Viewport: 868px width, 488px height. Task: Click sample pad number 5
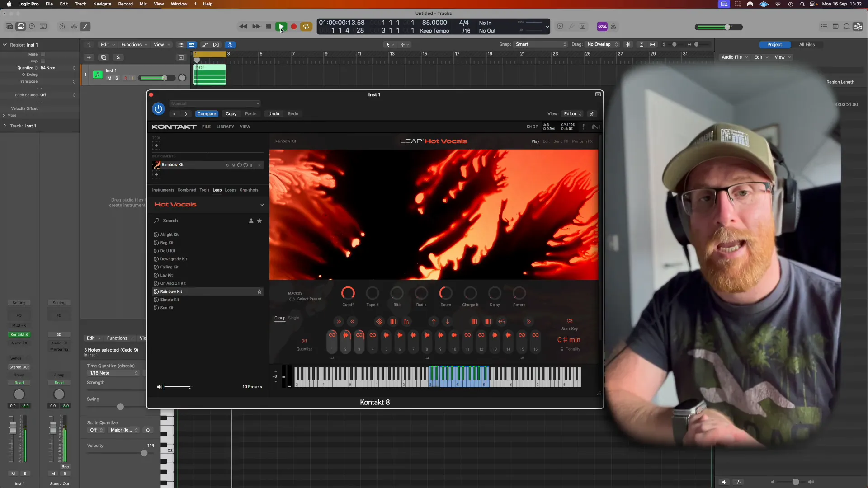(x=386, y=342)
